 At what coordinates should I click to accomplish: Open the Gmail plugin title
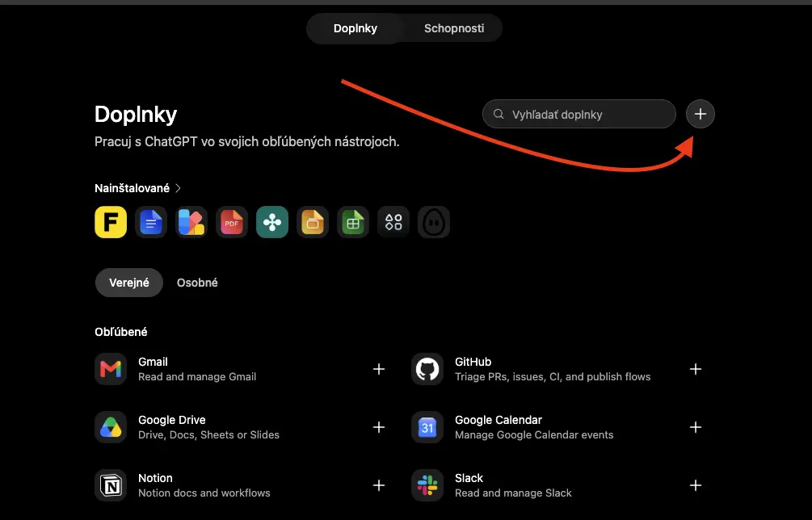(x=153, y=362)
